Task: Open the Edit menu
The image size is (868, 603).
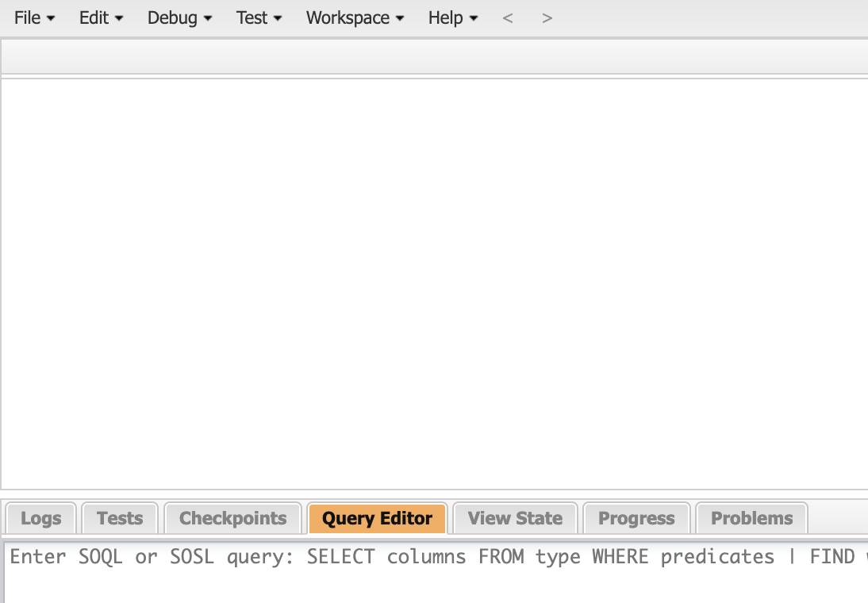Action: point(101,17)
